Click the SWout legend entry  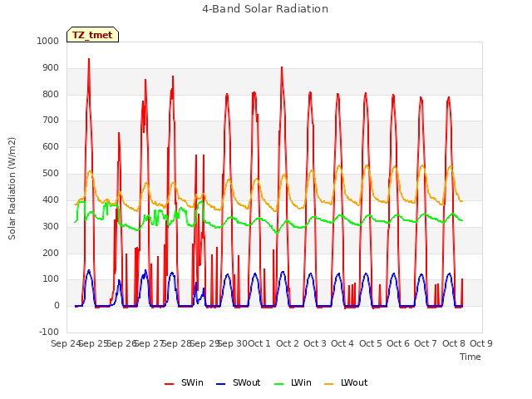[x=239, y=382]
